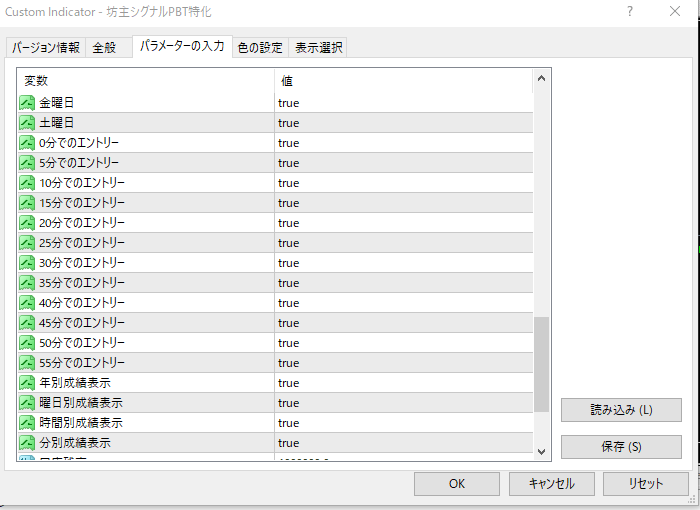Click the scrollbar up arrow

(x=542, y=79)
